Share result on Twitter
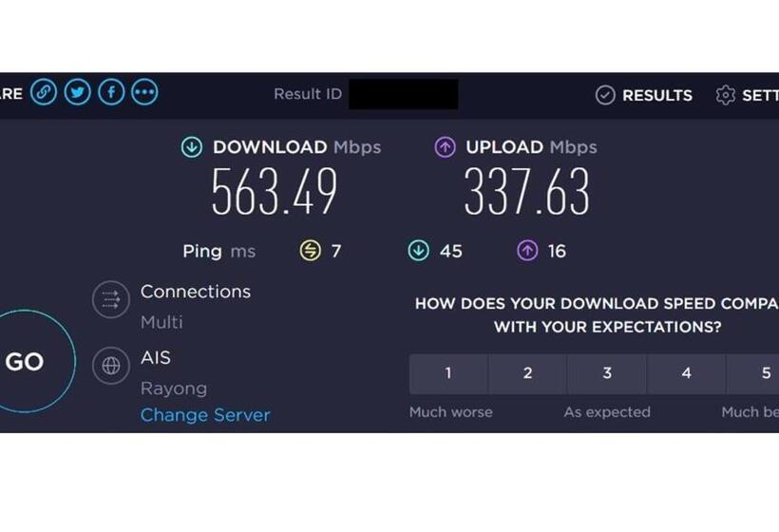 78,92
